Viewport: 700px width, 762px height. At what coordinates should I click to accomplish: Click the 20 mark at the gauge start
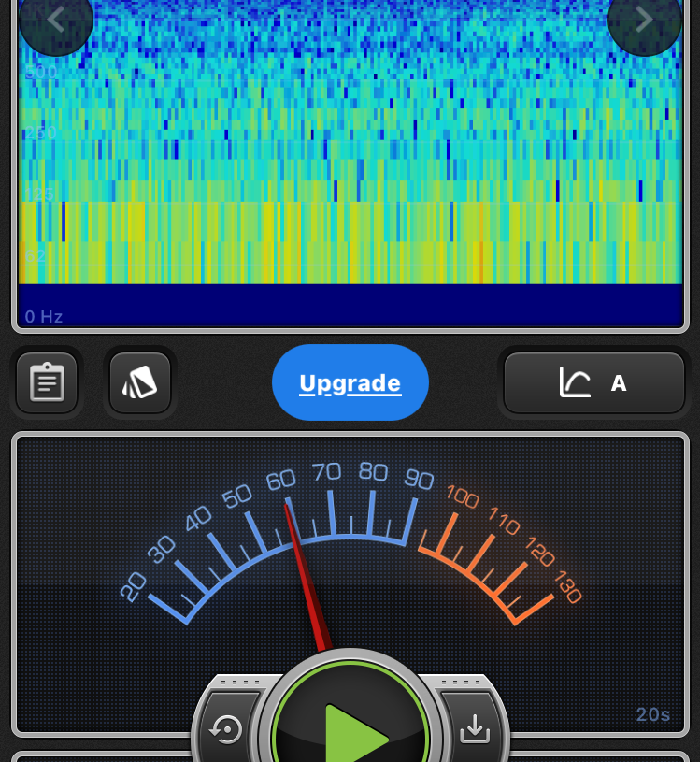tap(134, 586)
